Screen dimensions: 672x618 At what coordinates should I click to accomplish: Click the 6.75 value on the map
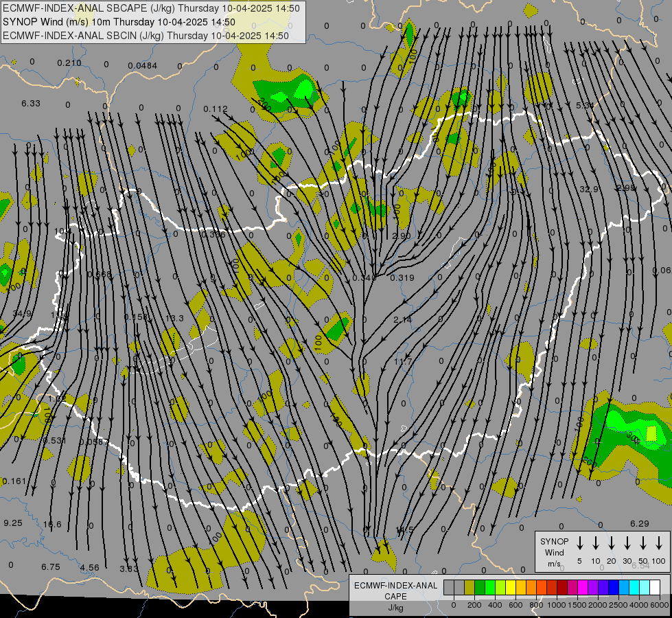click(51, 567)
